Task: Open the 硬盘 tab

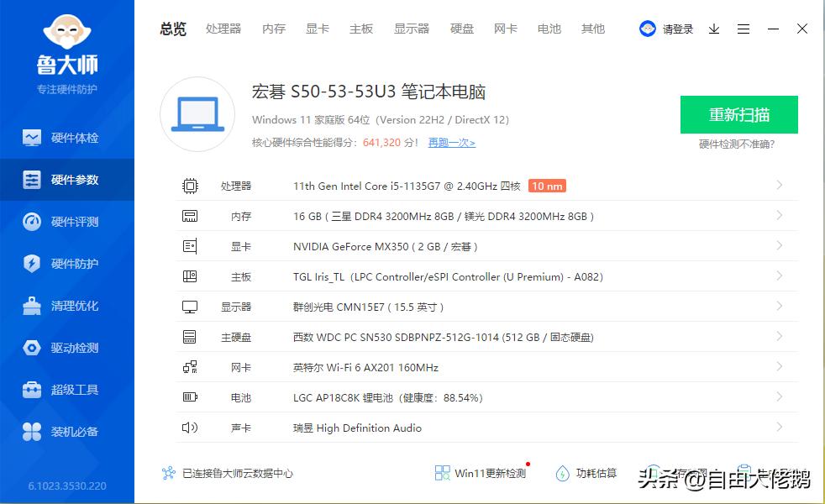Action: tap(462, 28)
